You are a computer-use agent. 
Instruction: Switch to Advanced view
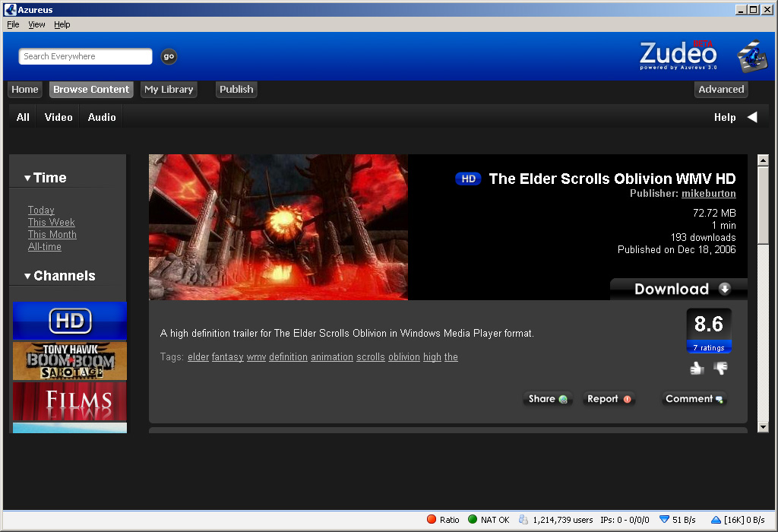click(x=721, y=90)
